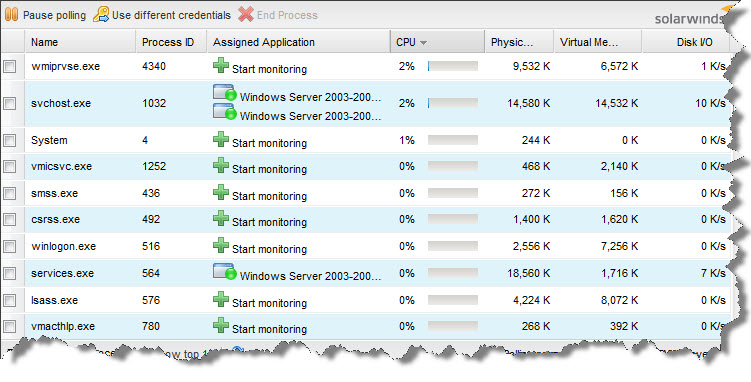Click green plus icon for csrss.exe

221,218
